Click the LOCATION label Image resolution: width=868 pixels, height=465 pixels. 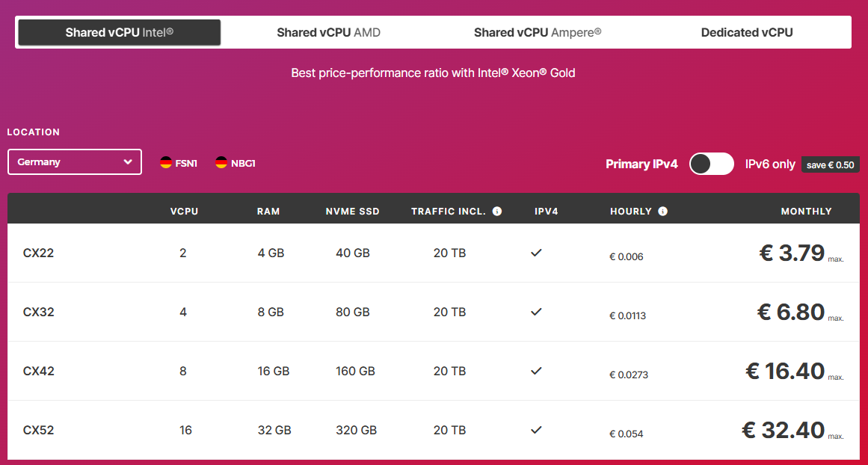point(33,132)
